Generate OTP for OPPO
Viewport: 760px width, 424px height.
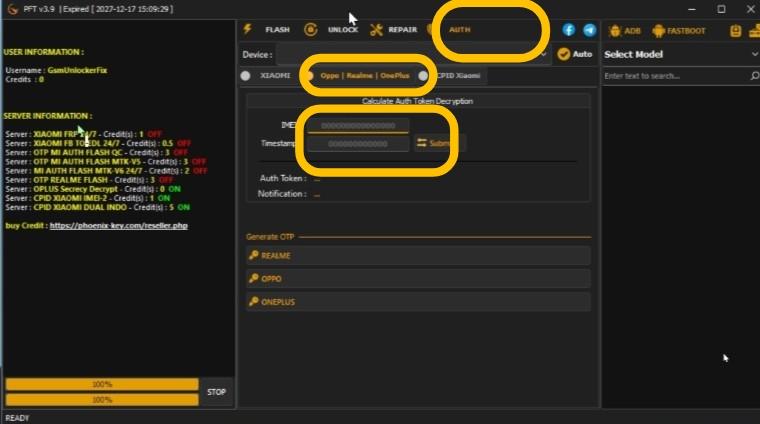(418, 279)
